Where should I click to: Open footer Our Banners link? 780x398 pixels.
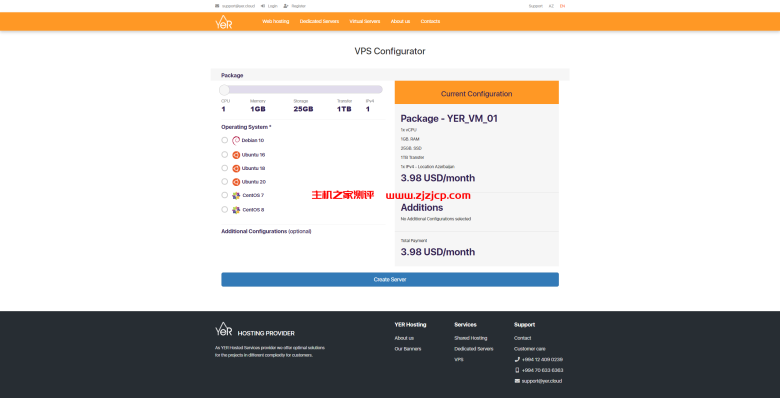pos(408,349)
